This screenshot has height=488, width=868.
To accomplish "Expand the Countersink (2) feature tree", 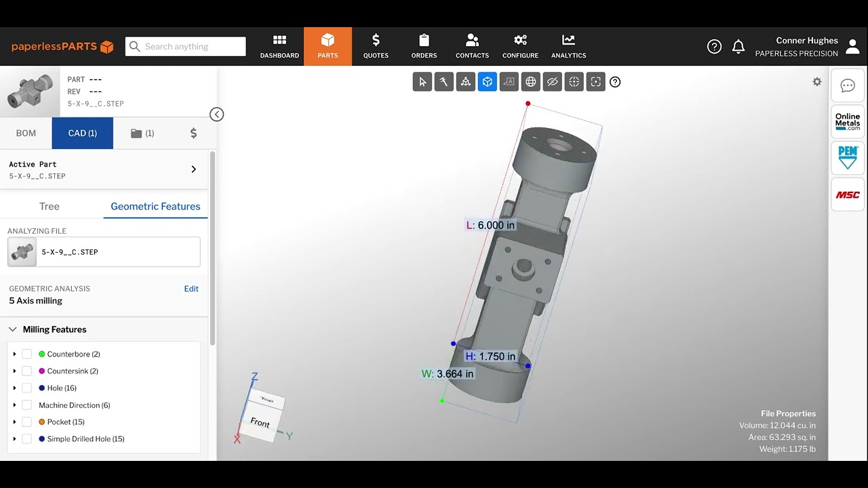I will pyautogui.click(x=14, y=371).
